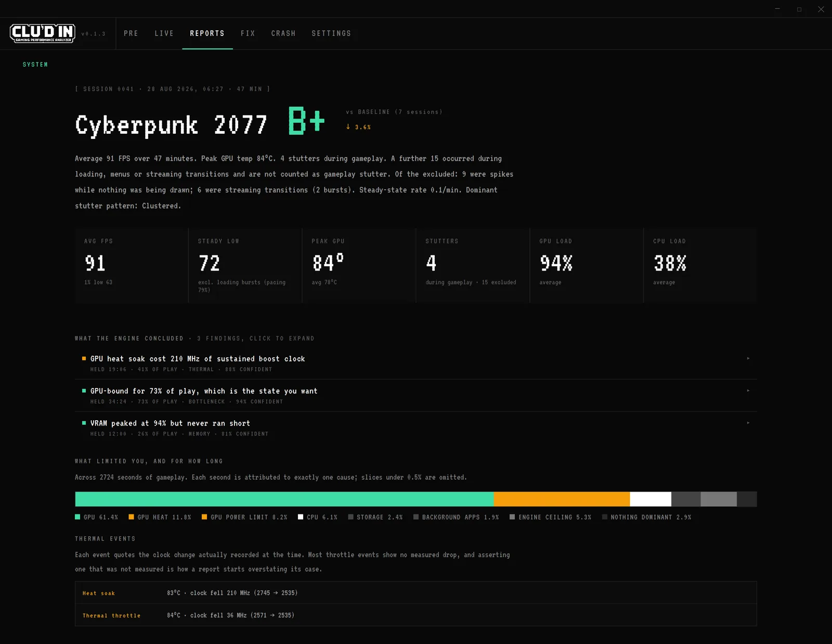Screen dimensions: 832x644
Task: Switch to the LIVE tab
Action: tap(164, 33)
